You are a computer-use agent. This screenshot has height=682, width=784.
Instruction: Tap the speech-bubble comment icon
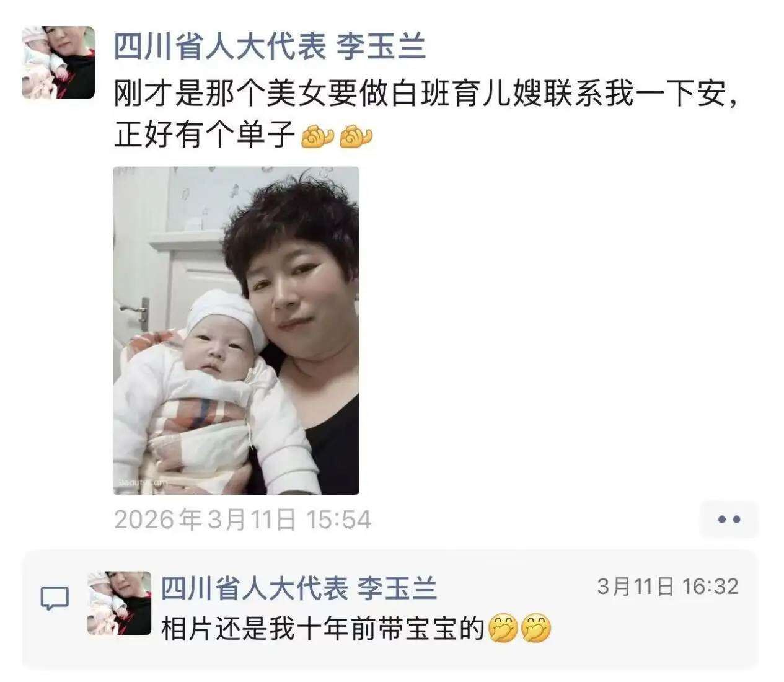coord(55,599)
